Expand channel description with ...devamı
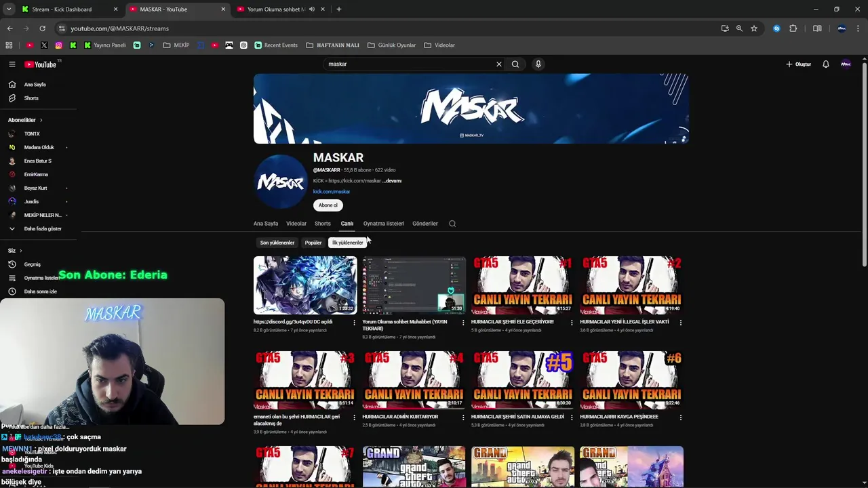Screen dimensions: 868x488 393,181
